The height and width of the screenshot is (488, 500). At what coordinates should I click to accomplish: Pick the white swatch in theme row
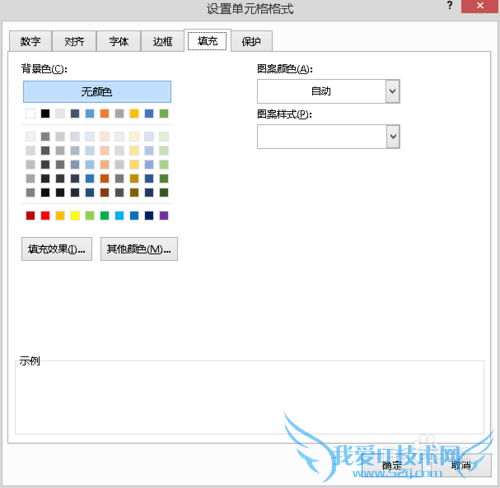click(30, 114)
